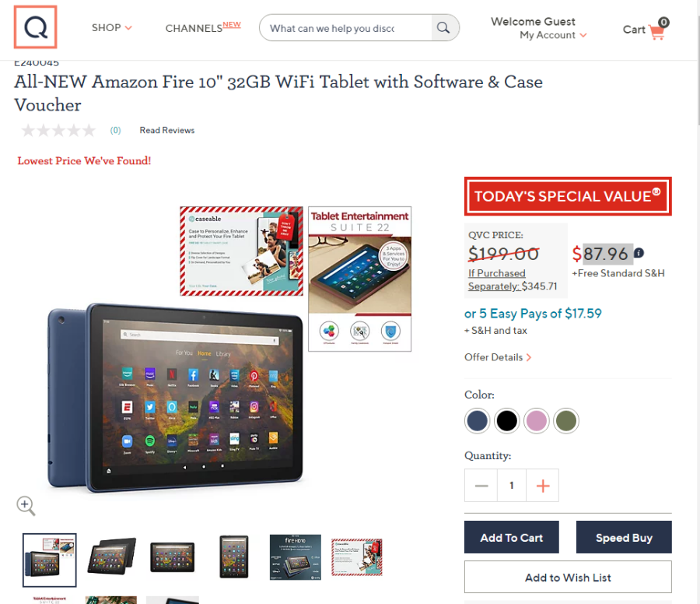This screenshot has height=604, width=700.
Task: Select the Fire HD 10 specs thumbnail
Action: click(x=295, y=557)
